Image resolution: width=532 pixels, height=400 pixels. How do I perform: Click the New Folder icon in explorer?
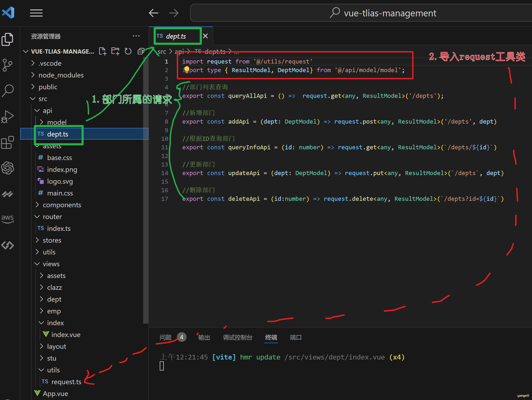point(116,51)
